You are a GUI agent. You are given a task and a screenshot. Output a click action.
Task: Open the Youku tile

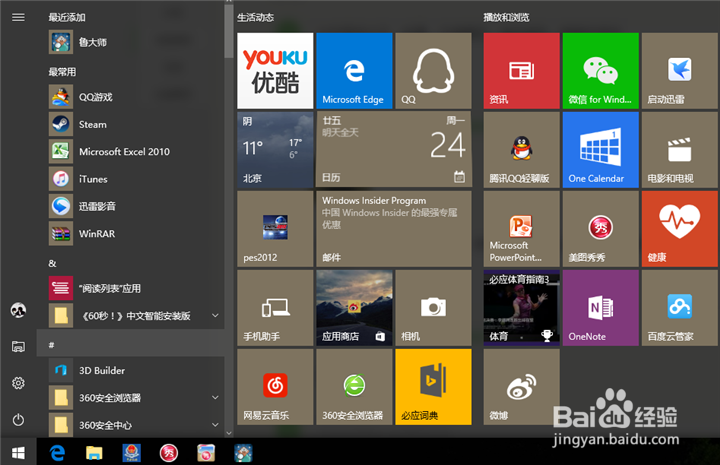tap(275, 71)
